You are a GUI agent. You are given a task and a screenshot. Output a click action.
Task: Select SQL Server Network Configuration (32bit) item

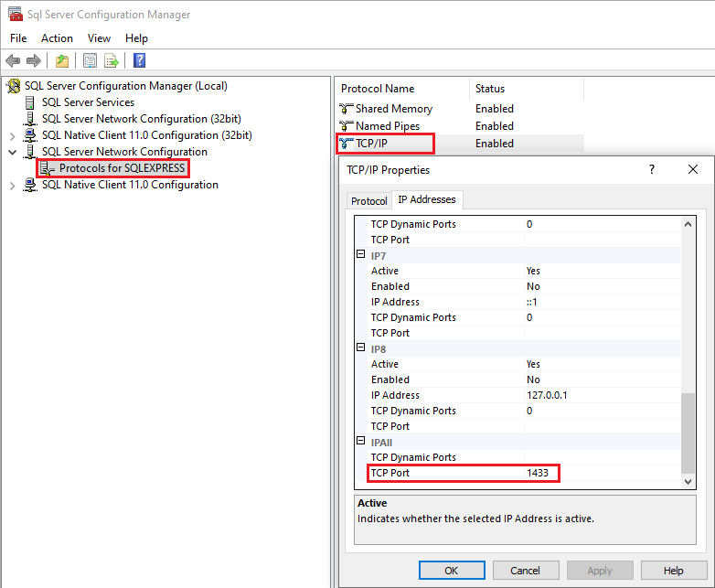point(142,119)
